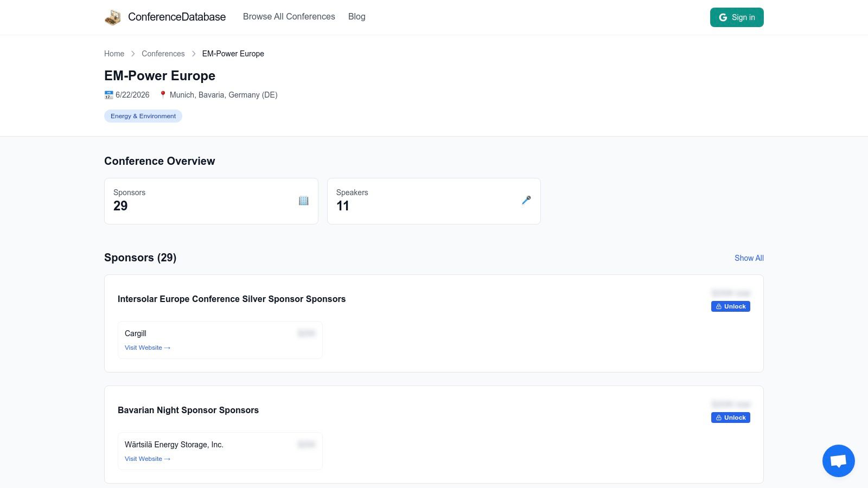This screenshot has height=488, width=868.
Task: Open the chat support bubble
Action: [x=838, y=461]
